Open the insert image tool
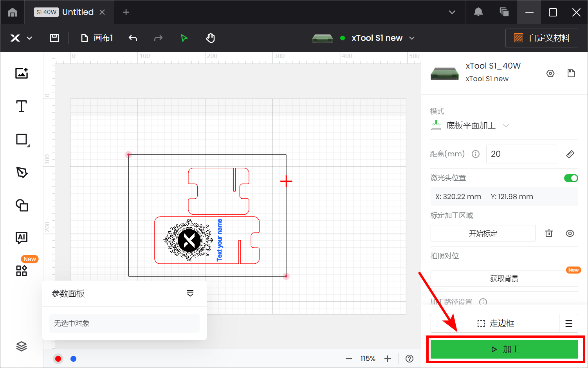 click(x=22, y=73)
